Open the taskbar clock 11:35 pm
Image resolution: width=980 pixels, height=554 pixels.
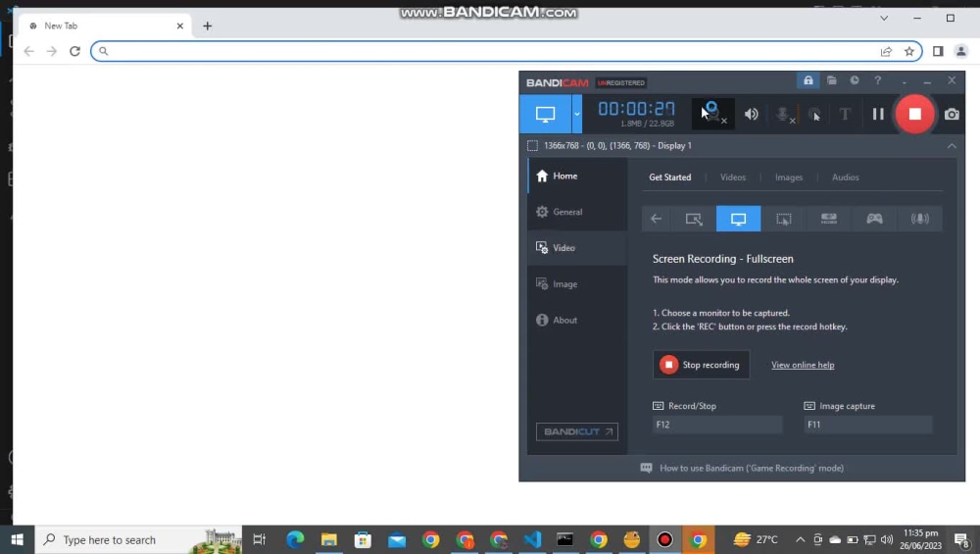920,539
